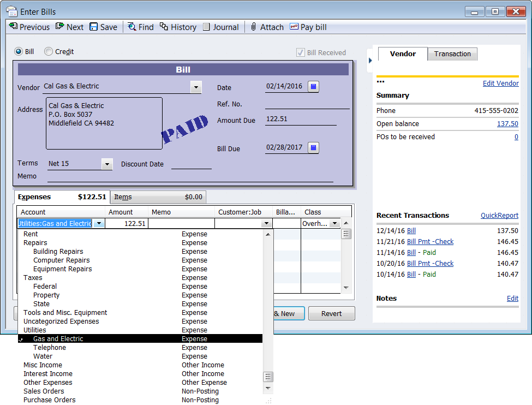Viewport: 532px width, 405px height.
Task: Open Find in the toolbar
Action: tap(140, 27)
